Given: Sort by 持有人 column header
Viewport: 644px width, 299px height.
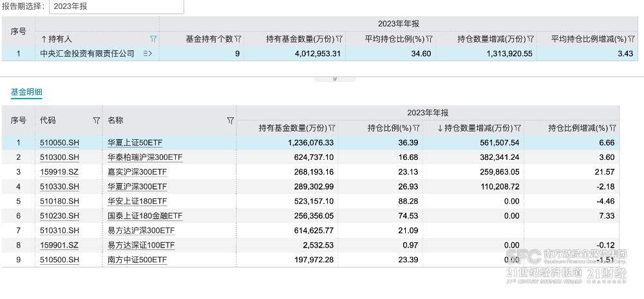Looking at the screenshot, I should [x=56, y=39].
